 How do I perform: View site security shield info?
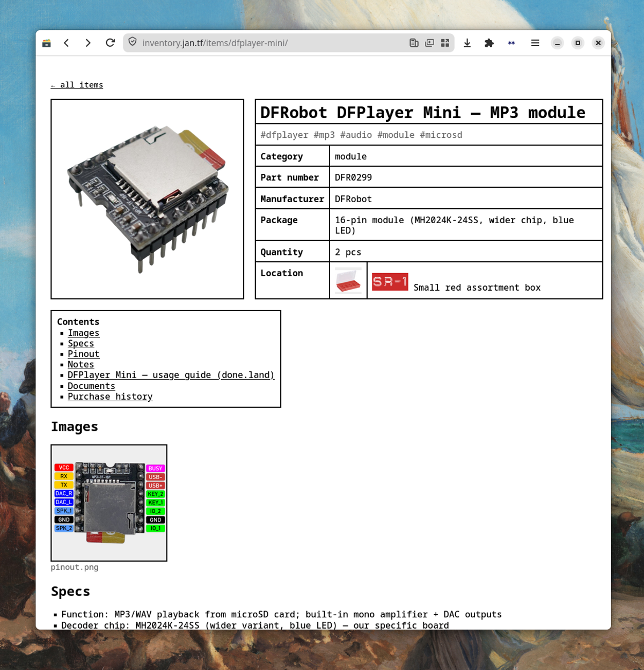[133, 42]
